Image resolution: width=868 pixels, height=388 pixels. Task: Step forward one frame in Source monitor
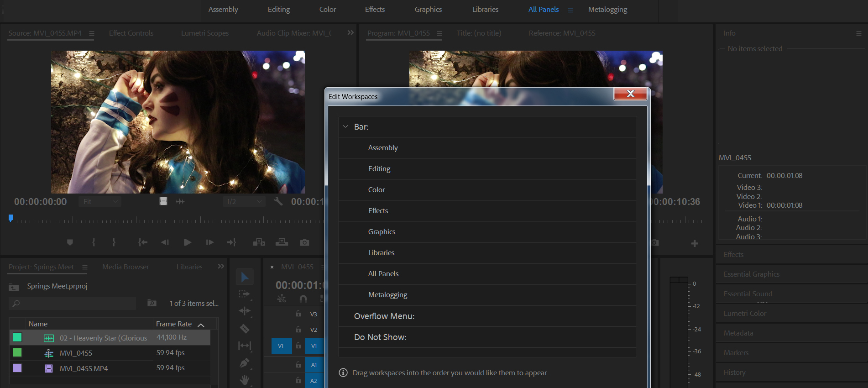209,242
